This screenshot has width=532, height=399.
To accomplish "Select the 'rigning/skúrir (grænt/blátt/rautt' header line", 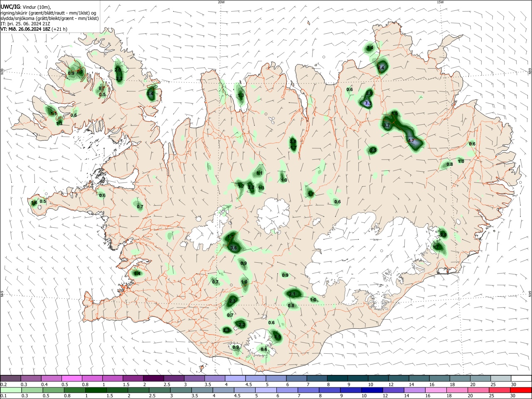I will click(48, 12).
